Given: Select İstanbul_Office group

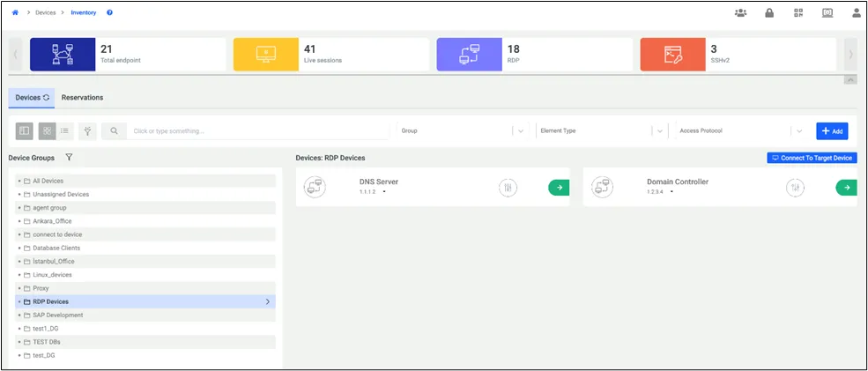Looking at the screenshot, I should [145, 262].
